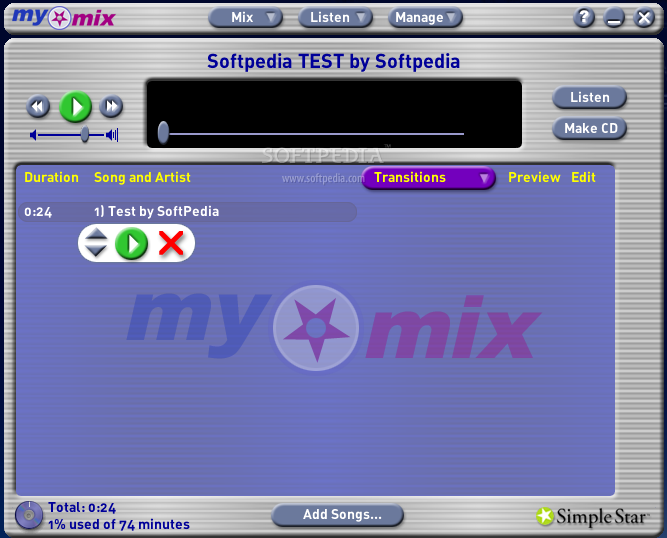
Task: Open the Mix dropdown menu
Action: [x=245, y=17]
